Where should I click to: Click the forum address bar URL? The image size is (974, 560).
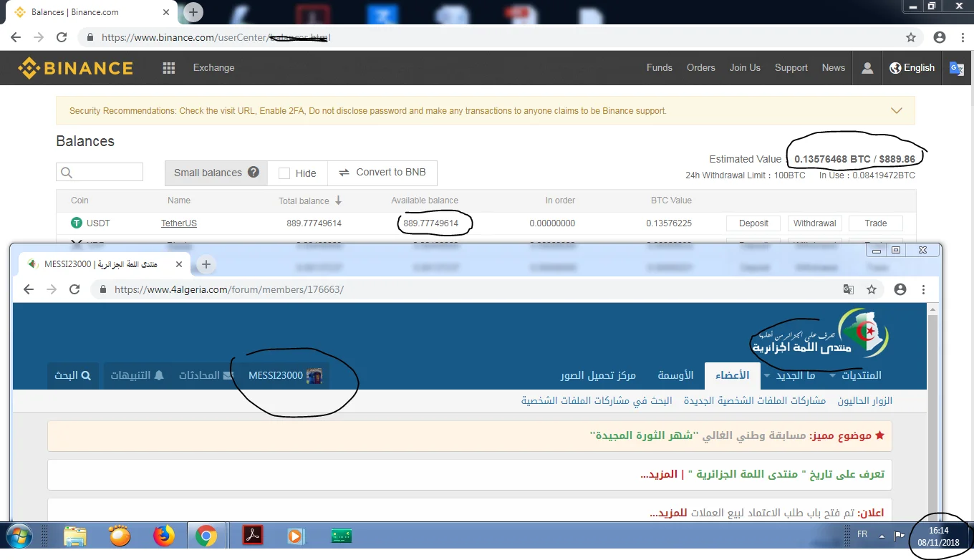pos(229,290)
